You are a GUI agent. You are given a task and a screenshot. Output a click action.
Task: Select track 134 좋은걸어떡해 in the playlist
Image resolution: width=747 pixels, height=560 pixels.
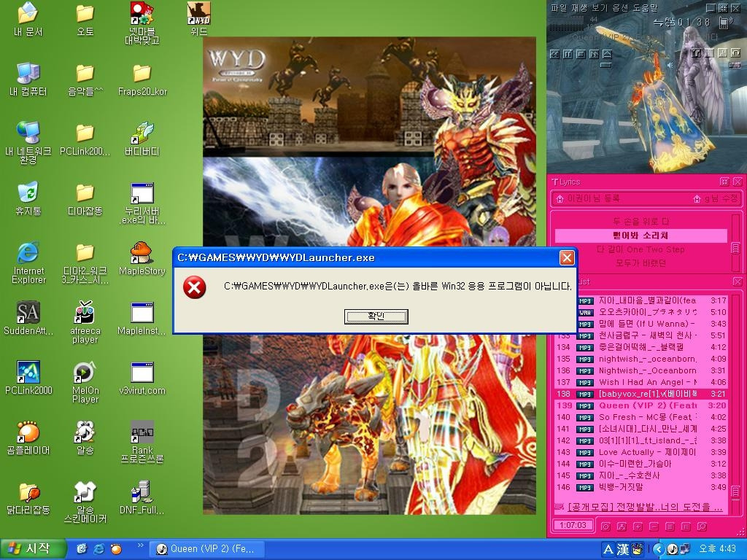tap(641, 347)
